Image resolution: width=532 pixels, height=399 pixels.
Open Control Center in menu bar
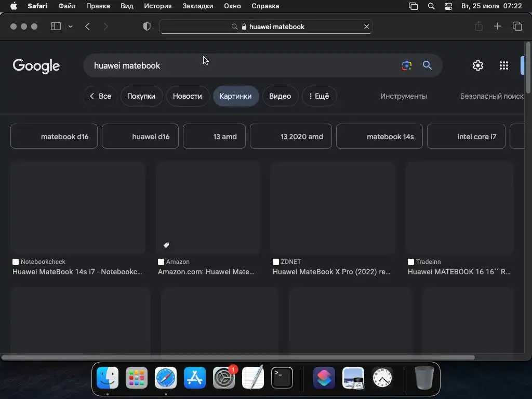(448, 6)
